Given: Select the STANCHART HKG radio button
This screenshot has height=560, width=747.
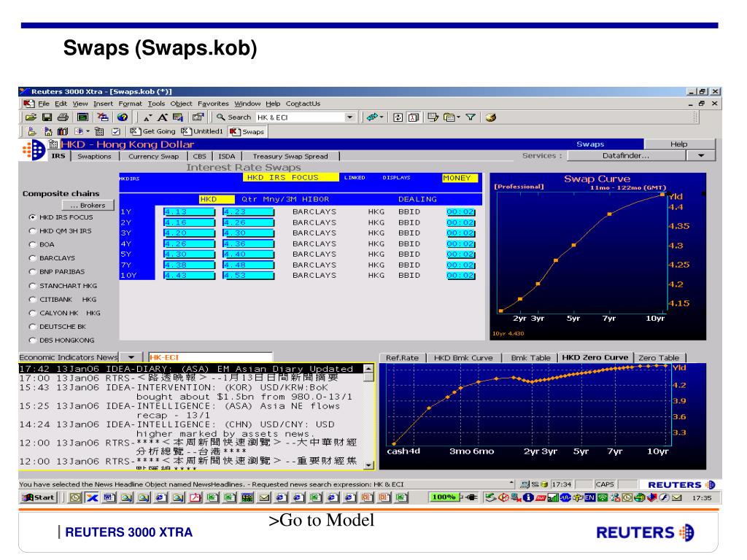Looking at the screenshot, I should pyautogui.click(x=32, y=286).
